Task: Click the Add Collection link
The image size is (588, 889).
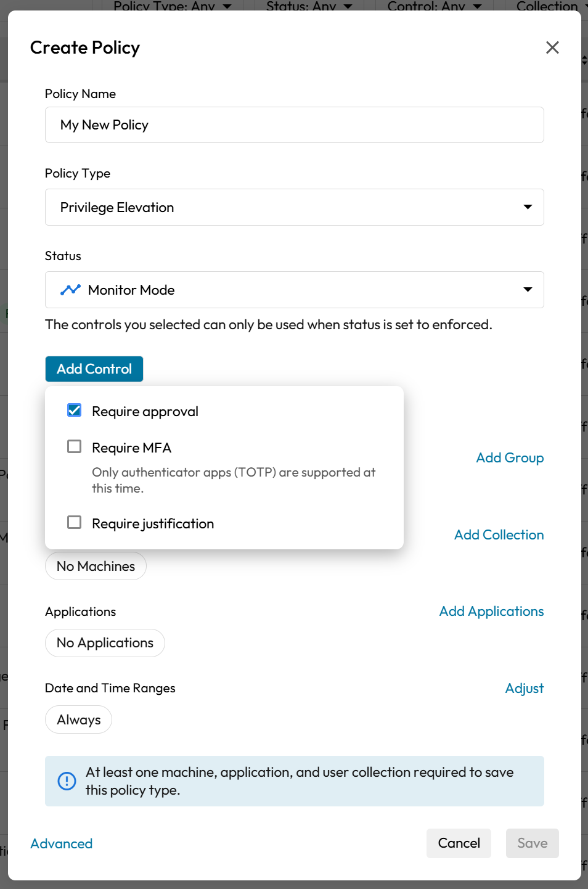Action: [499, 535]
